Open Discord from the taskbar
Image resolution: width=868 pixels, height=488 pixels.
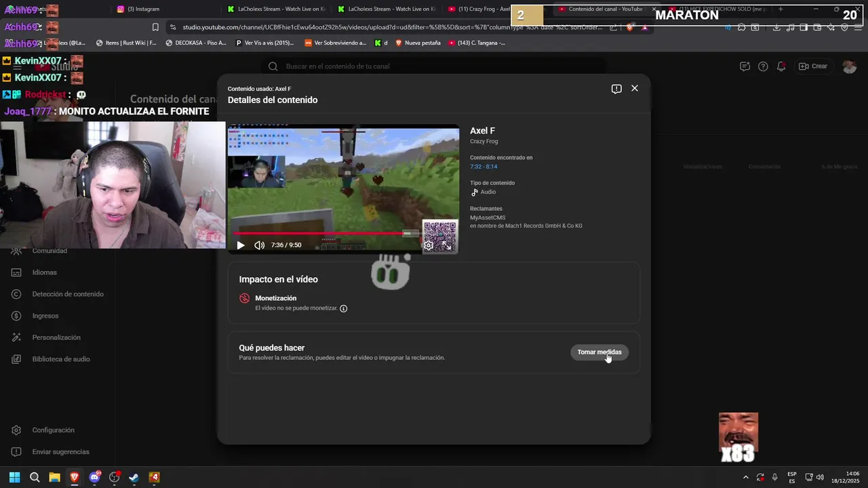pos(94,477)
